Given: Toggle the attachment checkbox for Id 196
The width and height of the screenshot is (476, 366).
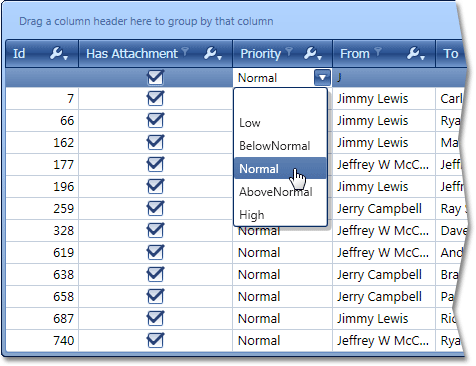Looking at the screenshot, I should click(x=155, y=186).
